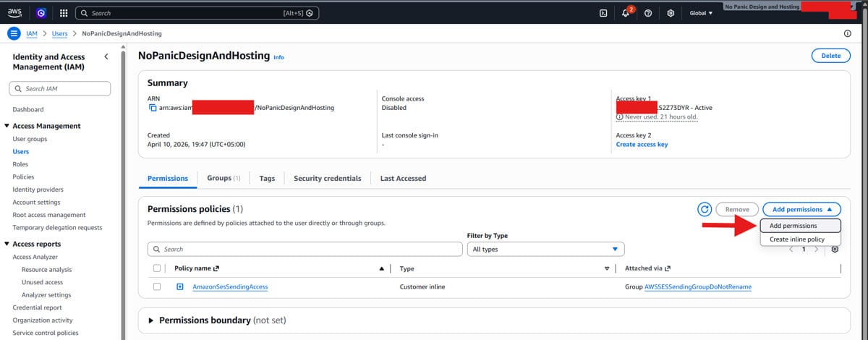868x340 pixels.
Task: Launch CloudShell terminal icon
Action: [x=603, y=13]
